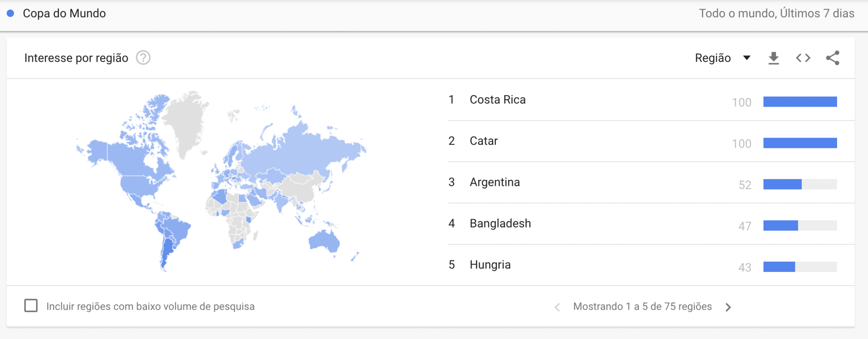This screenshot has height=339, width=868.
Task: Open the Bangladesh region entry
Action: coord(501,223)
